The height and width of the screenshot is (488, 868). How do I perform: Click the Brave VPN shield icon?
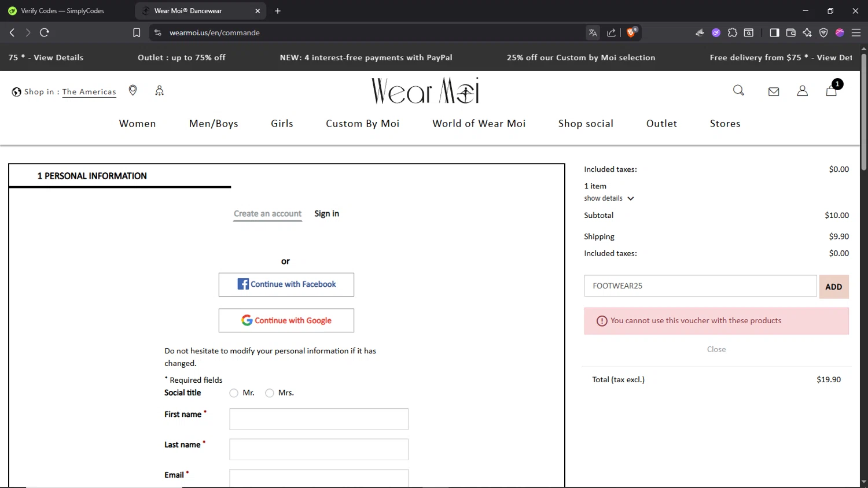click(x=823, y=33)
